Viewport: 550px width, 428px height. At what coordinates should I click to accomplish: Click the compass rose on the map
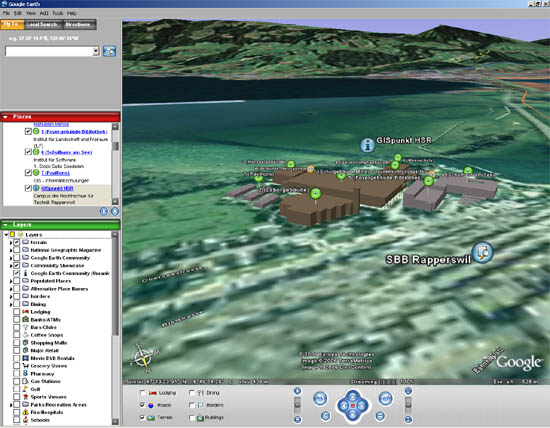coord(144,358)
